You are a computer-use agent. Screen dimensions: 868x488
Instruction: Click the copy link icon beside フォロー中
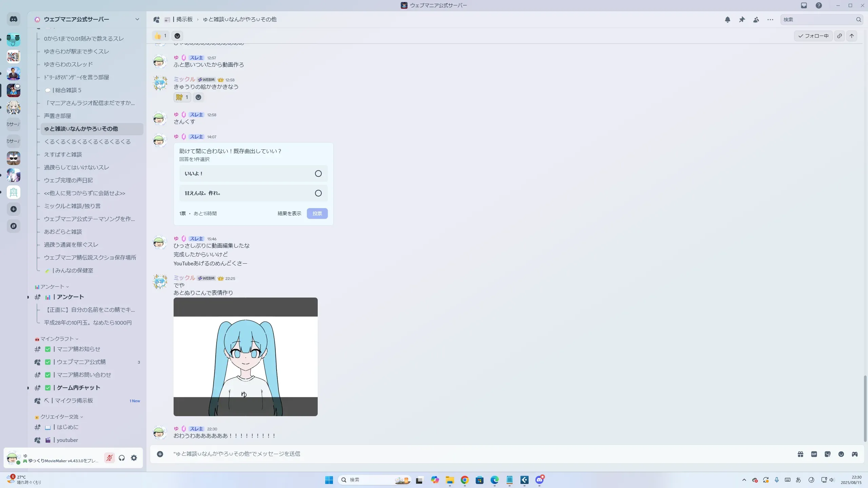(x=840, y=36)
